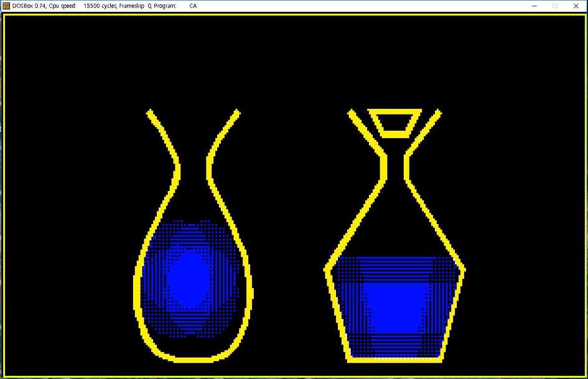Image resolution: width=588 pixels, height=379 pixels.
Task: Click the solid blue square in right bottle
Action: point(396,308)
